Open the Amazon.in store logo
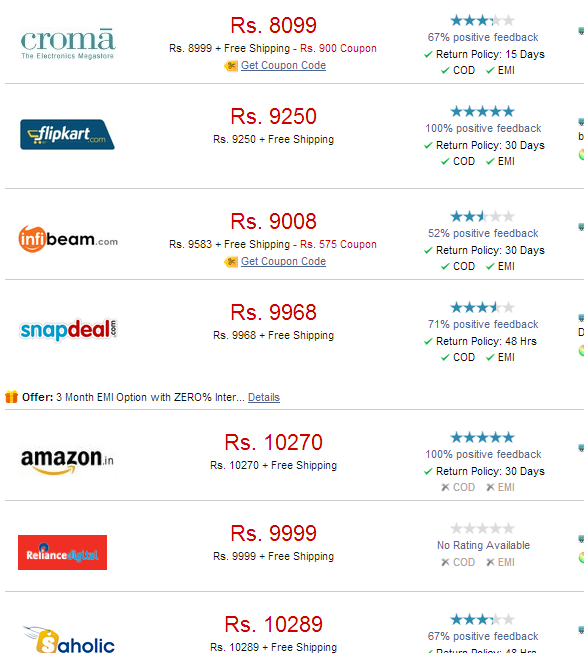 point(67,461)
